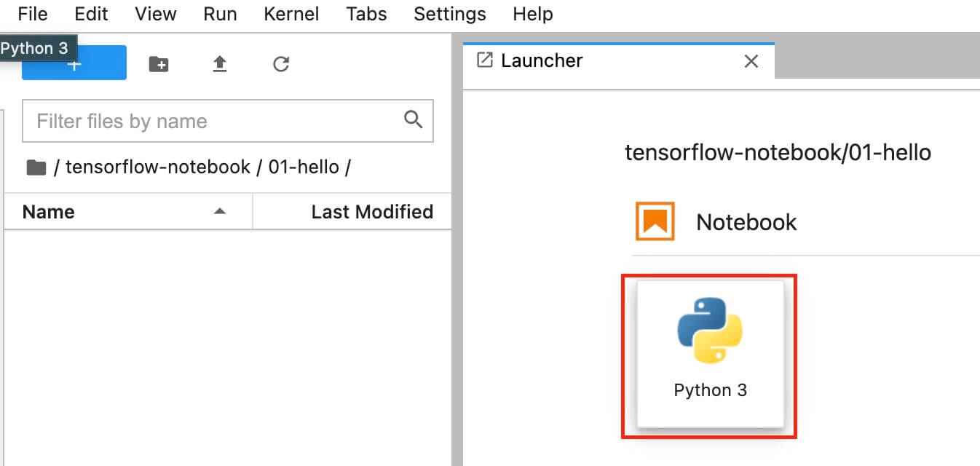Open the Kernel menu
980x466 pixels.
point(291,14)
